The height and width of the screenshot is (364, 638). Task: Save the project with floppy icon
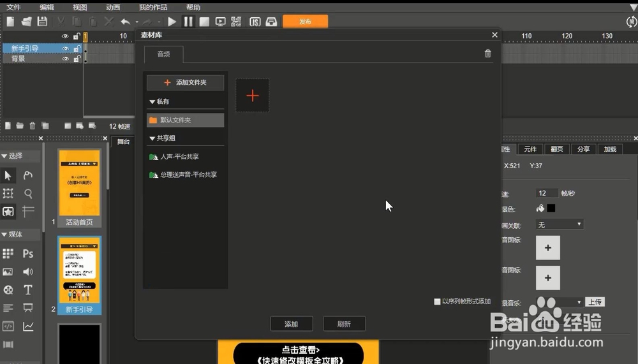(x=42, y=22)
